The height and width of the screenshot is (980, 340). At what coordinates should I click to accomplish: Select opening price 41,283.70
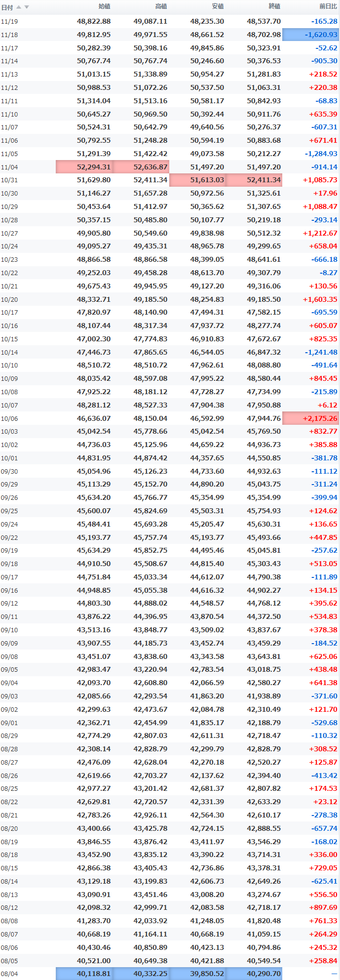coord(94,921)
